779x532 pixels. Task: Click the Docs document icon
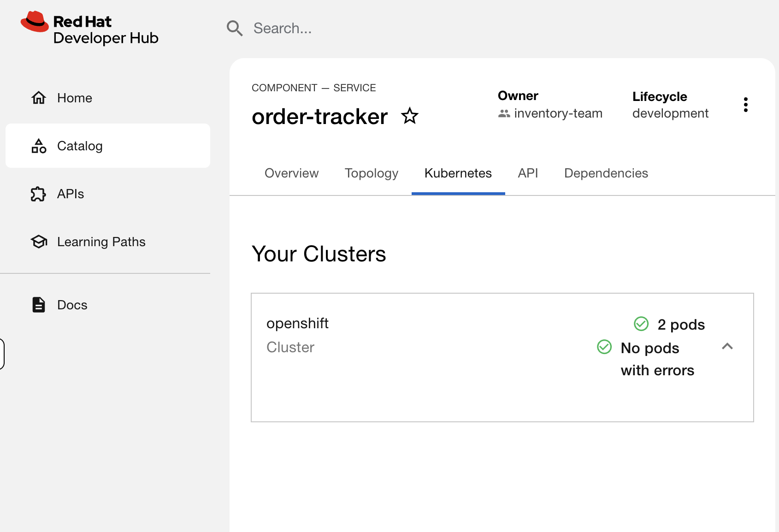click(x=39, y=305)
